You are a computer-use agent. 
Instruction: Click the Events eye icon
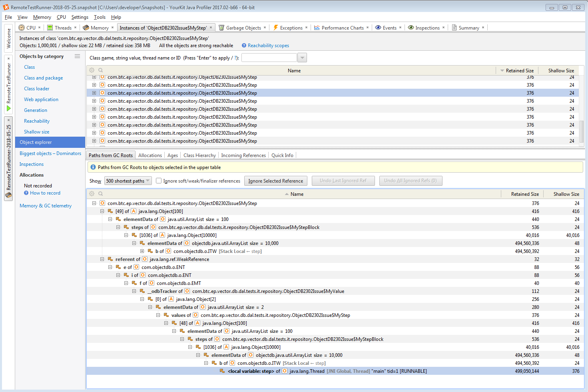378,28
